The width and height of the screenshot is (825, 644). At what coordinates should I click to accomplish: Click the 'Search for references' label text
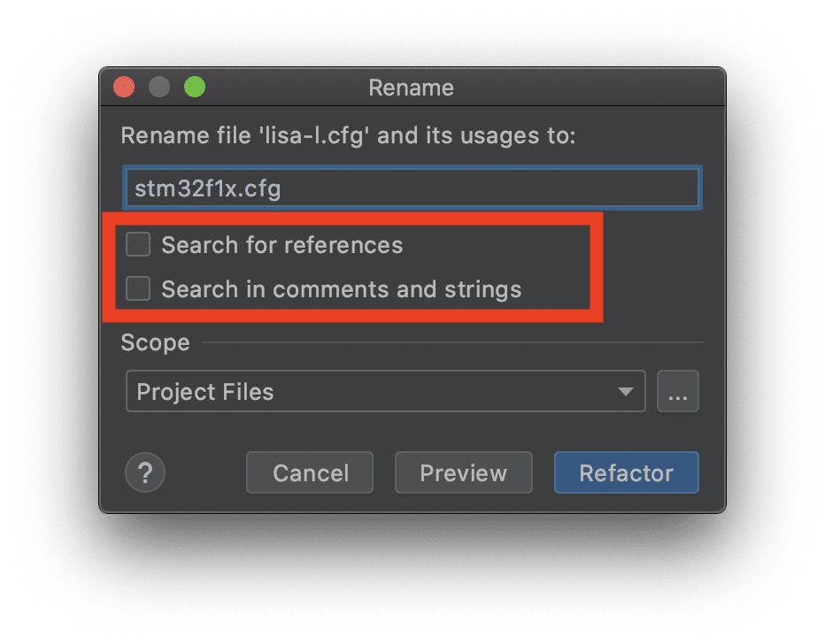(x=281, y=245)
